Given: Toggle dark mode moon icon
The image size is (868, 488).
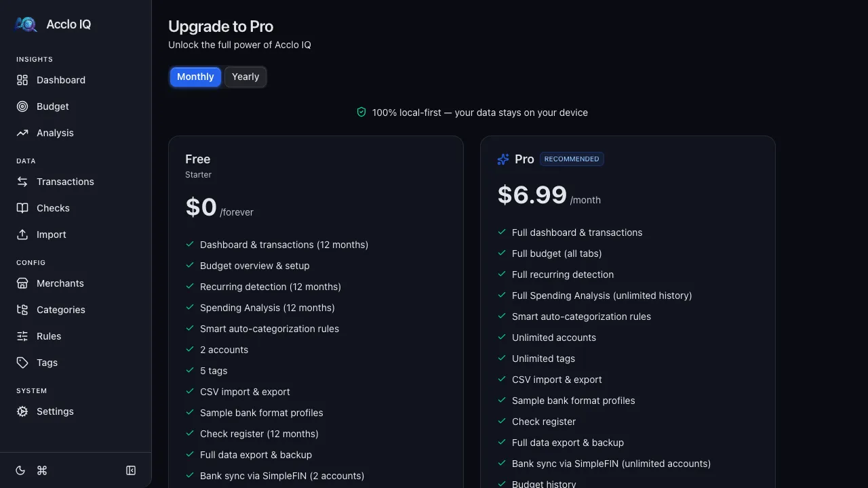Looking at the screenshot, I should pyautogui.click(x=20, y=470).
